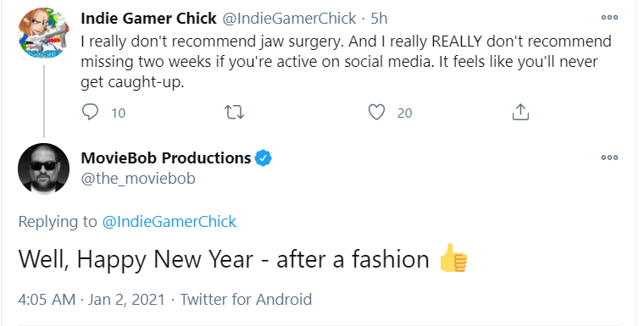Click MovieBob's verified badge

[x=264, y=158]
